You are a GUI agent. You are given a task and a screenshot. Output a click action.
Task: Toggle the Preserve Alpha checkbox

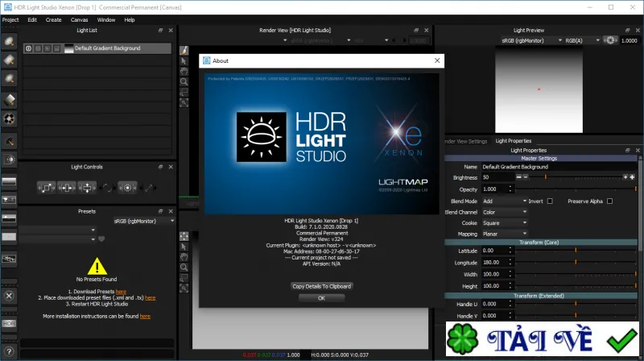tap(609, 201)
